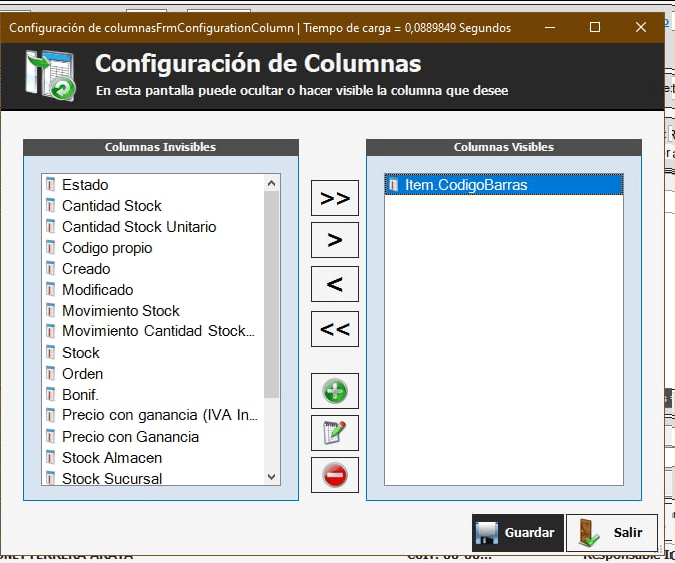Select Estado in the invisible columns list
The width and height of the screenshot is (675, 563).
click(x=85, y=185)
